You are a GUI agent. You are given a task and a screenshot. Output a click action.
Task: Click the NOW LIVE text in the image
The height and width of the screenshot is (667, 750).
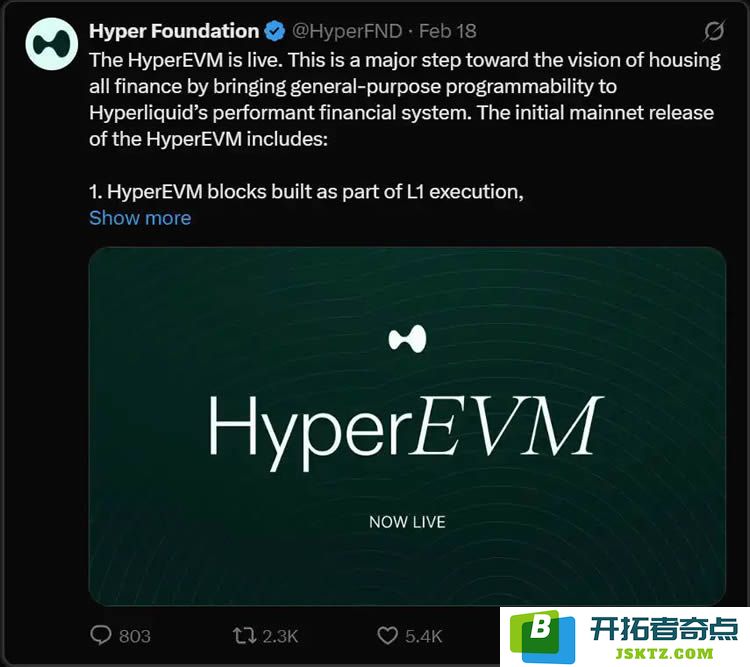pyautogui.click(x=408, y=522)
